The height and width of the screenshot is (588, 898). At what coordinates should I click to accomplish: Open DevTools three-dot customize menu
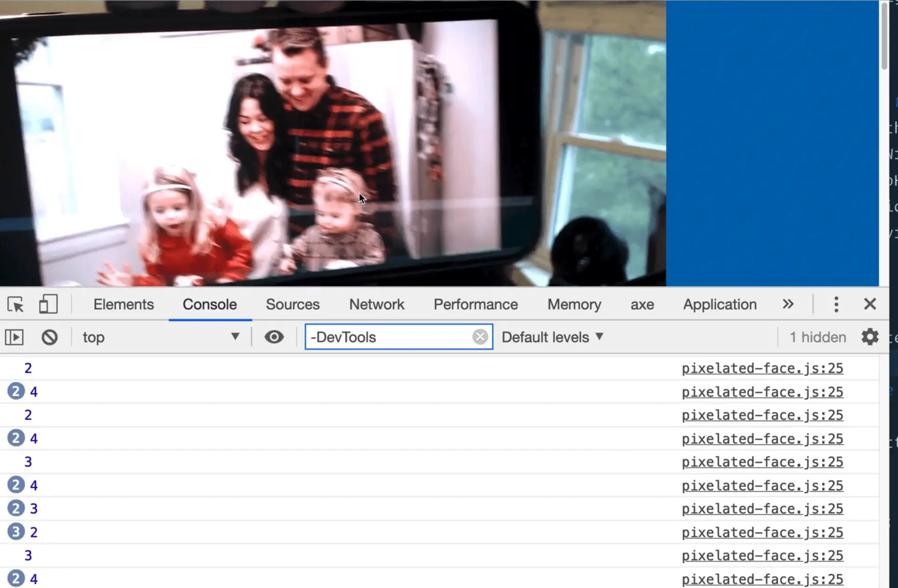[x=836, y=304]
